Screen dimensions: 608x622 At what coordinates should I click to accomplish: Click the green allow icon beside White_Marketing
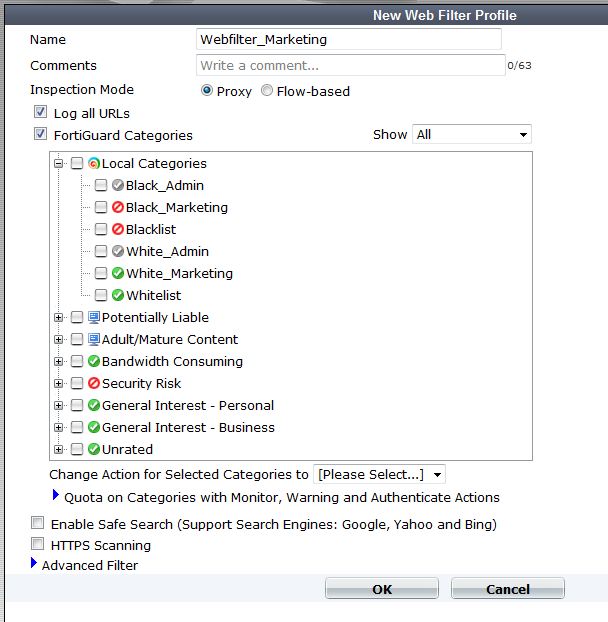click(x=118, y=273)
